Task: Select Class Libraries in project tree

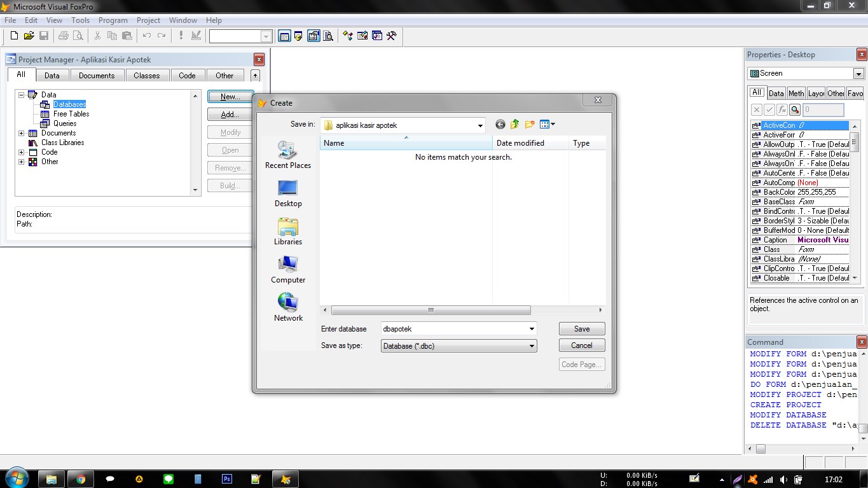Action: [x=62, y=143]
